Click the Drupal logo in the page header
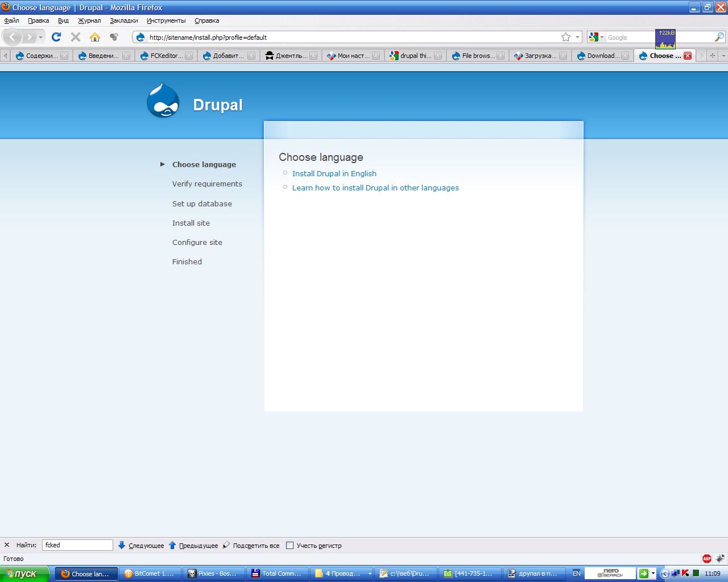 pyautogui.click(x=163, y=100)
